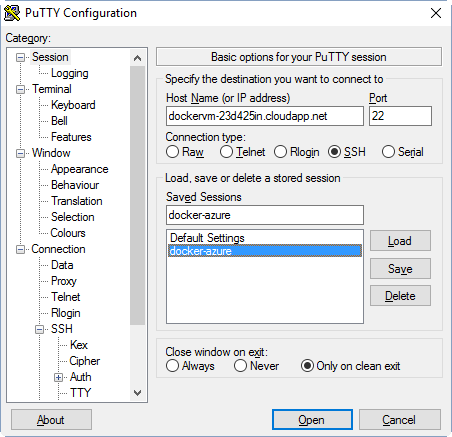Collapse the Terminal tree node
Screen dimensions: 452x437
[x=20, y=89]
